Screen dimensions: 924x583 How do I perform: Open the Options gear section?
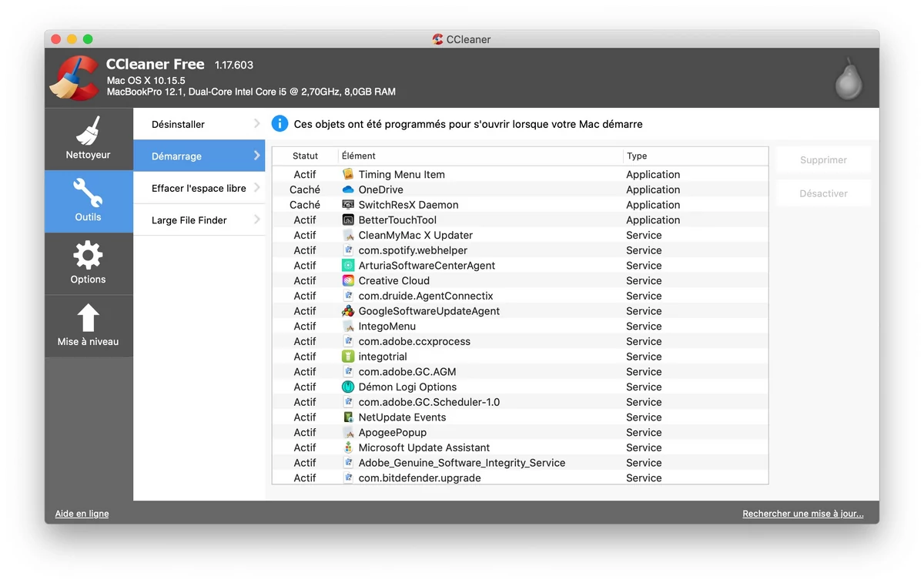[x=89, y=263]
